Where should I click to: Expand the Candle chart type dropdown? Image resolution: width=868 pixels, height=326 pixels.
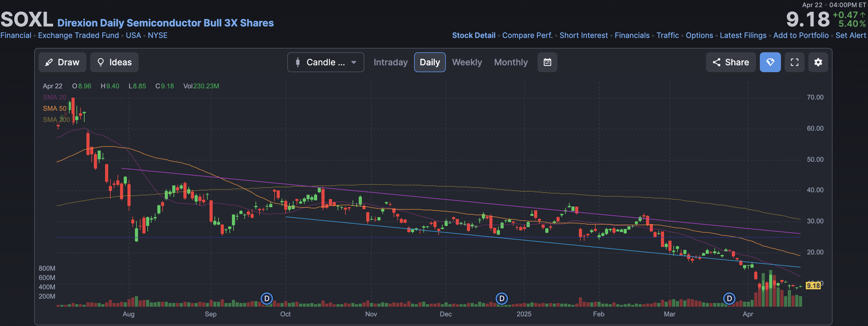point(325,62)
